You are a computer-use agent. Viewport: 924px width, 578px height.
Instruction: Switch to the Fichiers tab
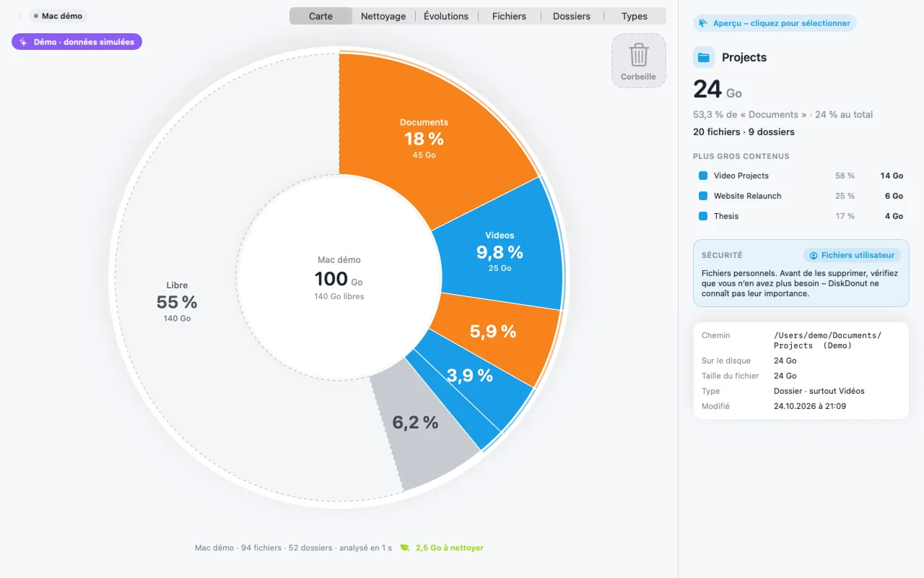click(509, 16)
